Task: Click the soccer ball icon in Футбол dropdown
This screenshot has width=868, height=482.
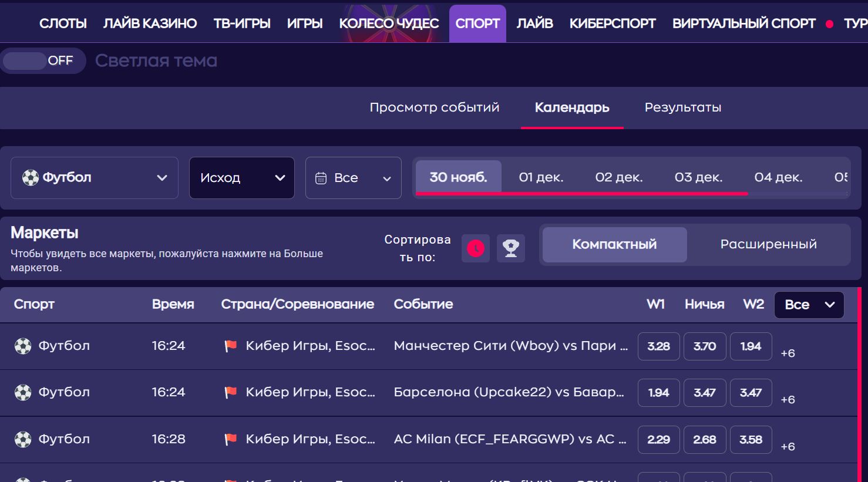Action: (x=31, y=177)
